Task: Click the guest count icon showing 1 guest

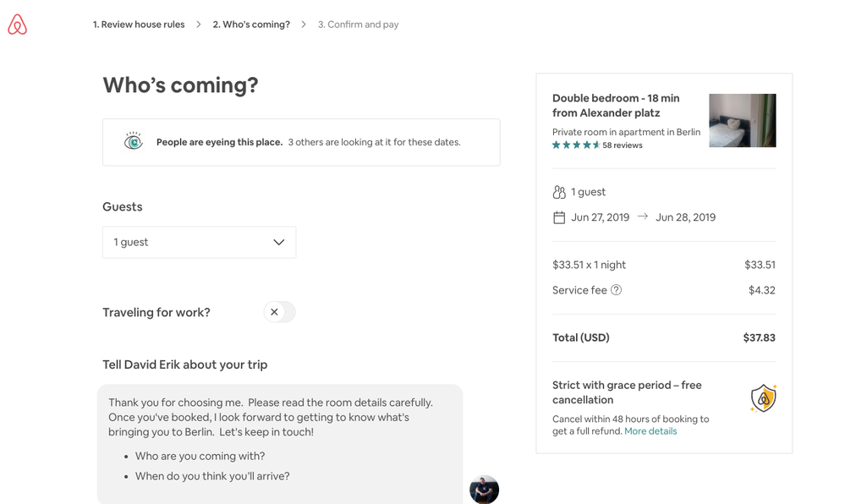Action: [559, 191]
